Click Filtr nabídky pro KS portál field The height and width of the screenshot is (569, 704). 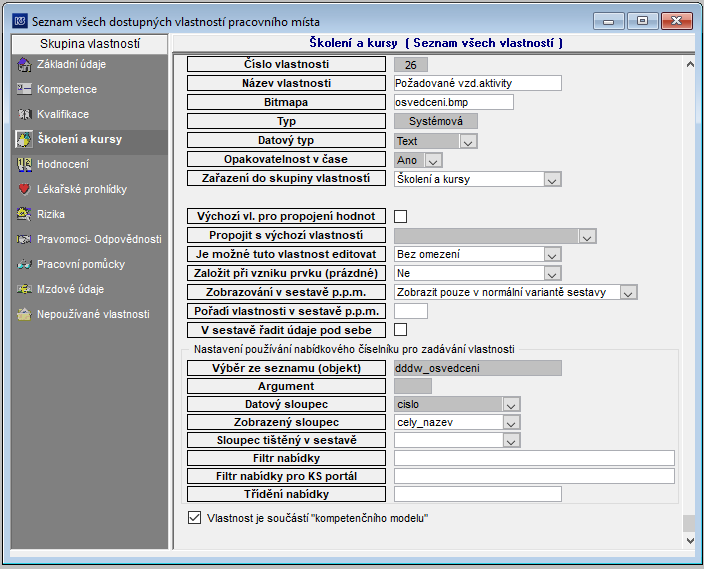click(x=534, y=476)
